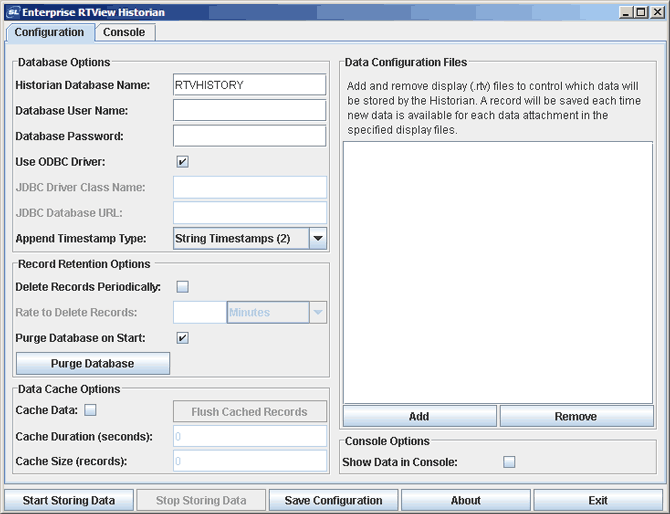670x514 pixels.
Task: Click the Stop Storing Data button
Action: pyautogui.click(x=201, y=500)
